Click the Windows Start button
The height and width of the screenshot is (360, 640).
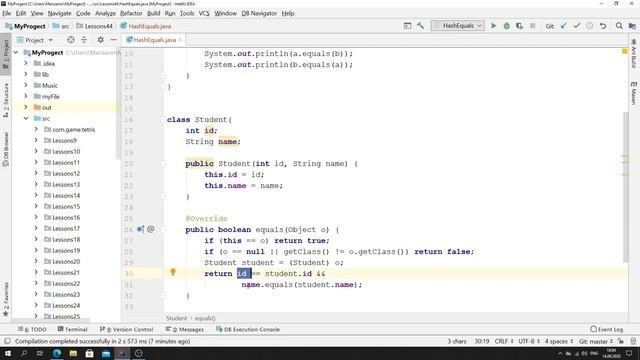click(7, 353)
